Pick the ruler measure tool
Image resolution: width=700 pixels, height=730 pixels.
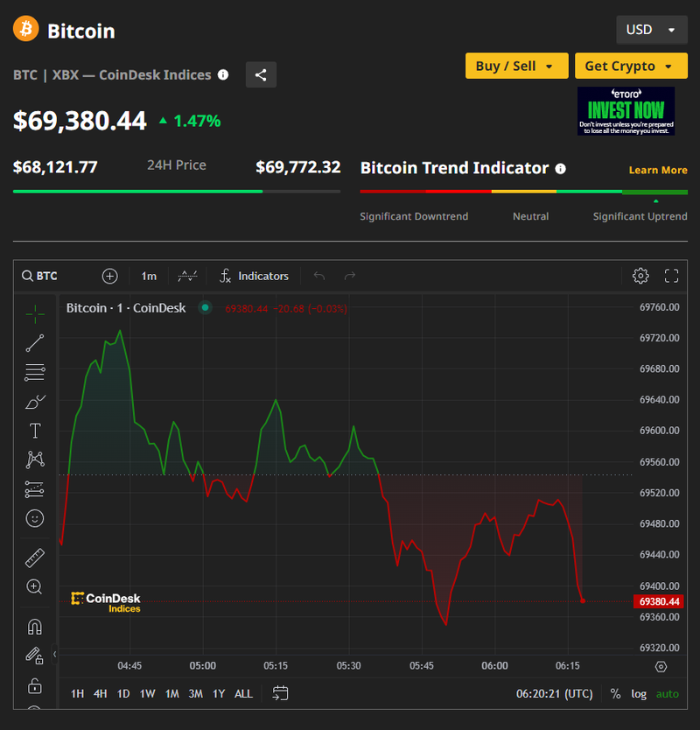pyautogui.click(x=35, y=558)
